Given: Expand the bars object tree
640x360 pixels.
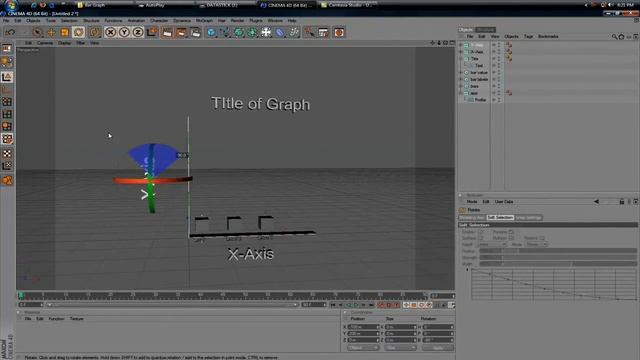Looking at the screenshot, I should tap(461, 86).
